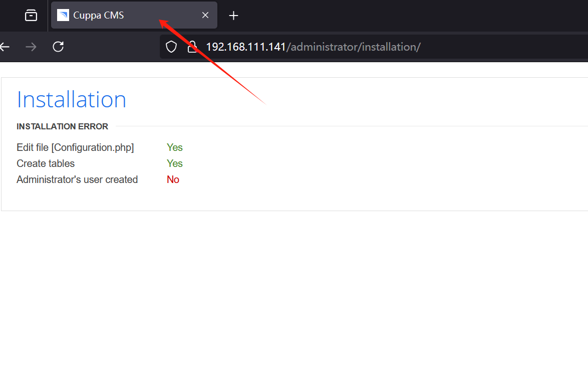This screenshot has height=366, width=588.
Task: Open the Firefox View icon
Action: [x=31, y=16]
